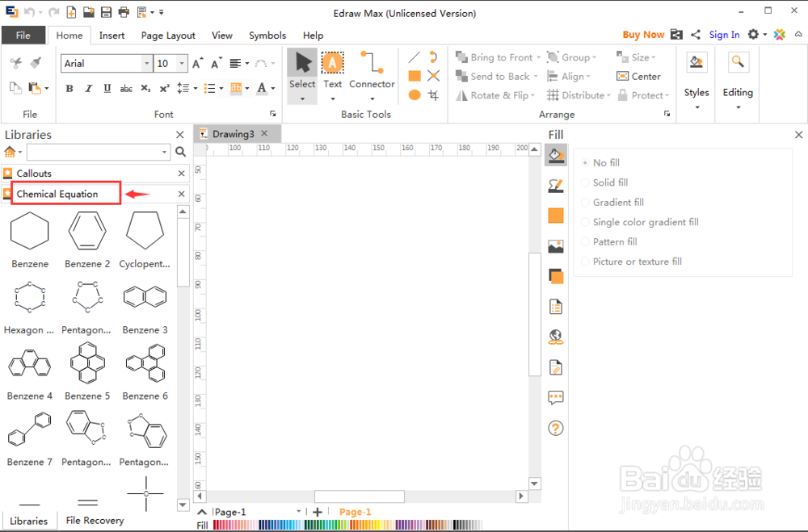Open the Editing search tools

pos(738,80)
